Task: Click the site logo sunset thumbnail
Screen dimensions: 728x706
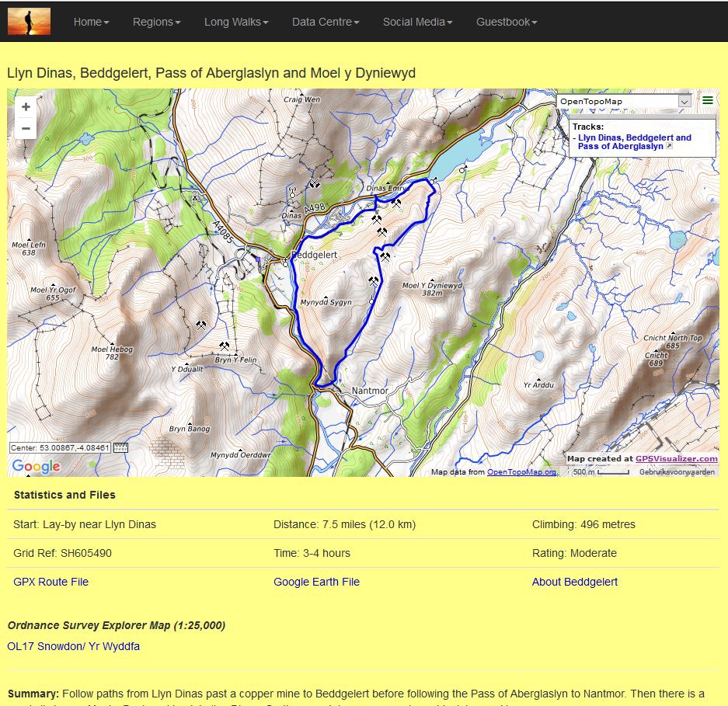Action: (x=29, y=21)
